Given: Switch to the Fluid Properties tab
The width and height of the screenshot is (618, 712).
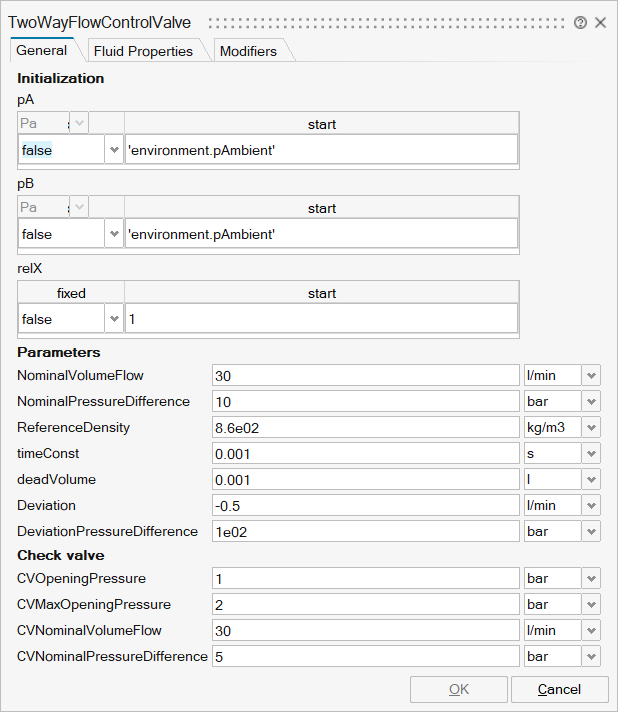Looking at the screenshot, I should [x=142, y=51].
